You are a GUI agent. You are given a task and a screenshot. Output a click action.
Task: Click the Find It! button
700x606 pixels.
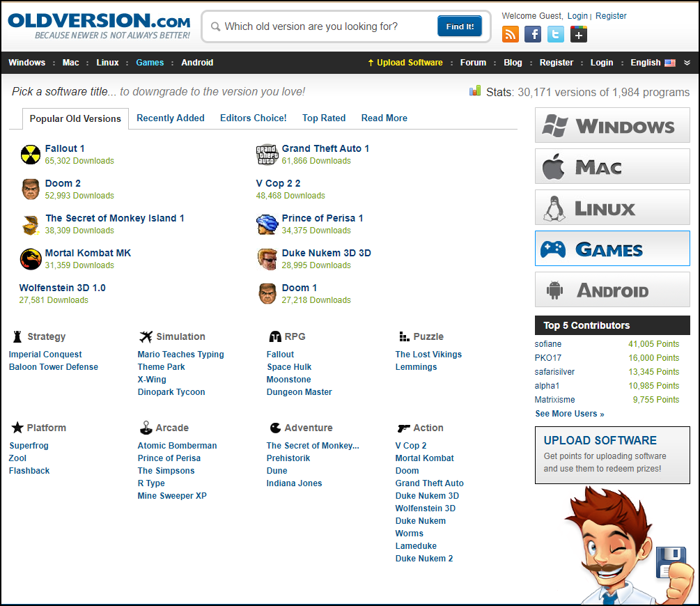pos(460,26)
